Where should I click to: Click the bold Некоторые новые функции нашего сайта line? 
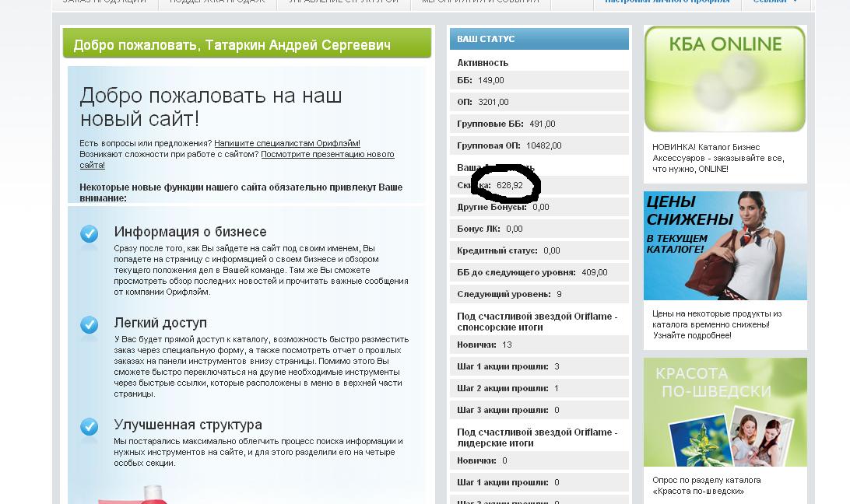[x=241, y=192]
